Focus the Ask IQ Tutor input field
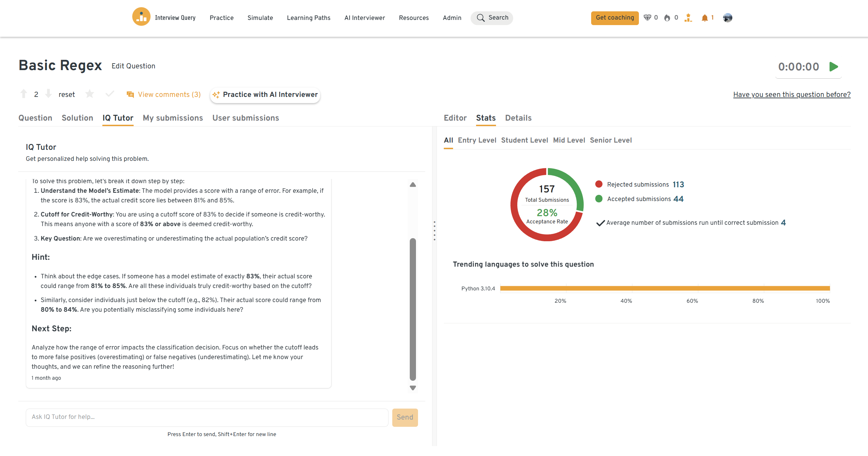 click(x=207, y=417)
